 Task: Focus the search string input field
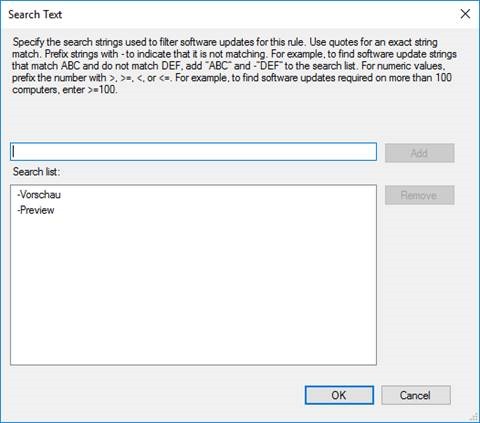pos(193,152)
